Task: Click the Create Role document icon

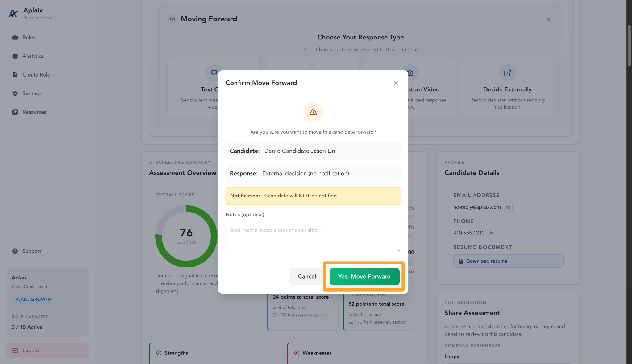Action: 15,75
